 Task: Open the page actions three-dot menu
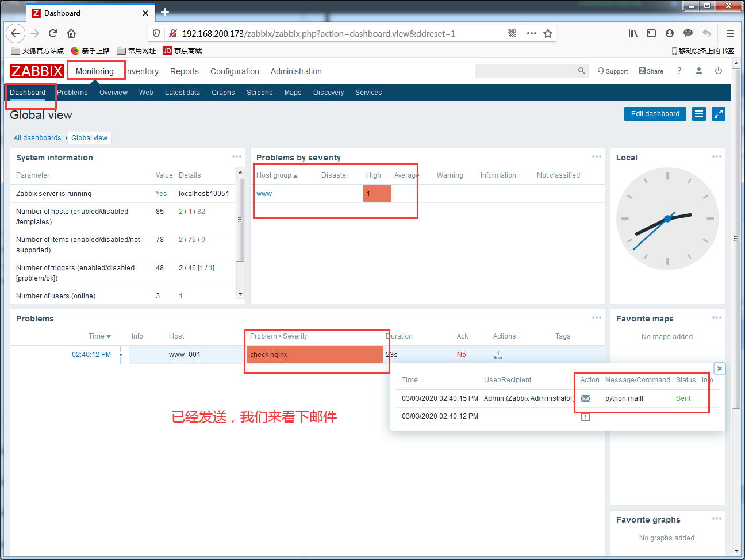point(532,33)
